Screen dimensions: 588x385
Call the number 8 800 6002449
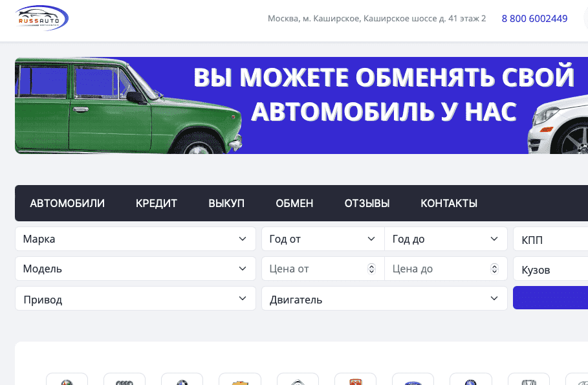tap(534, 18)
